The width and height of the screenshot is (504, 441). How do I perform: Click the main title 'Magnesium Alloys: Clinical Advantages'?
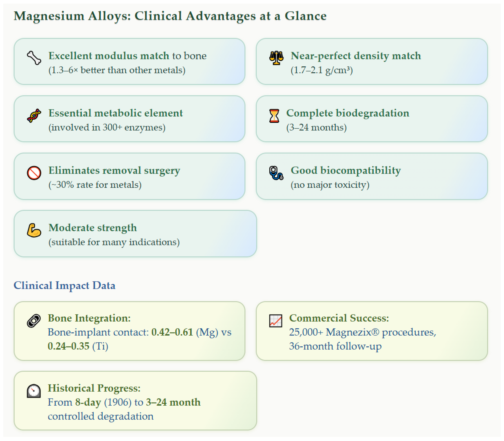170,16
